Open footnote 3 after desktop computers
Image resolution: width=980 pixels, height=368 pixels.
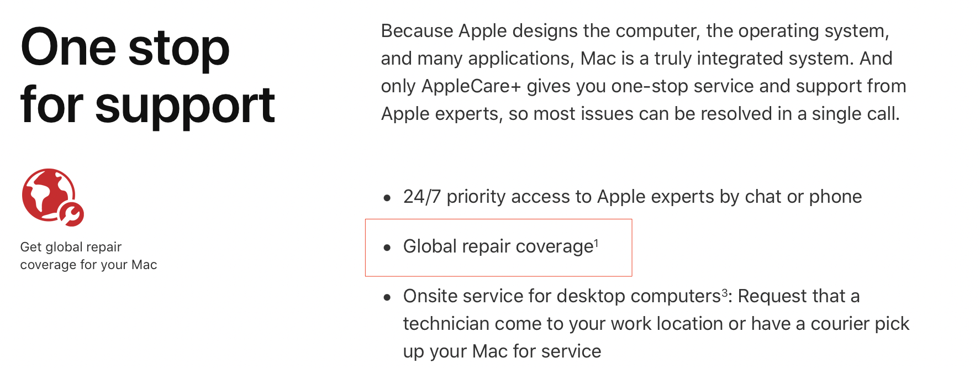click(724, 291)
